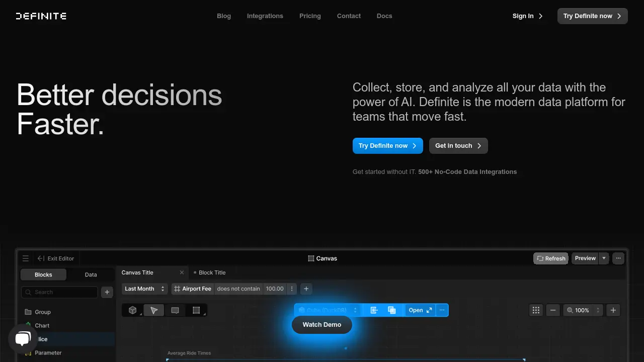Click '500+ No-Code Data Integrations' text
This screenshot has width=644, height=362.
click(467, 172)
